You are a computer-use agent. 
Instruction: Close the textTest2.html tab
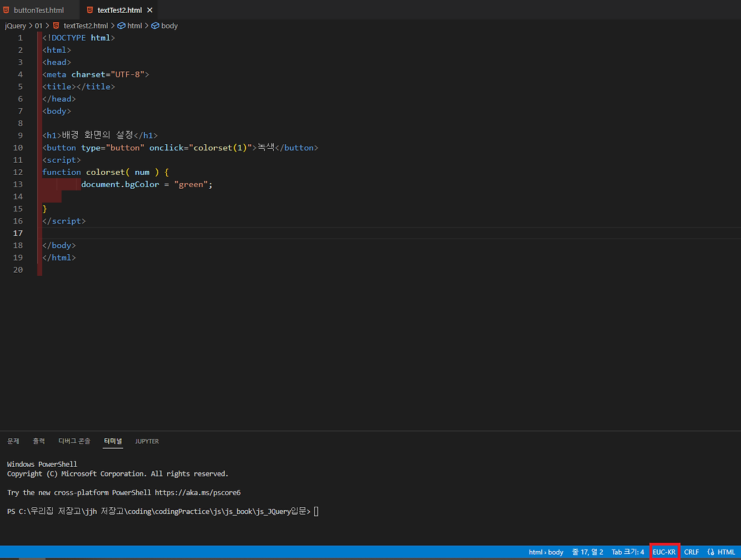click(x=149, y=10)
